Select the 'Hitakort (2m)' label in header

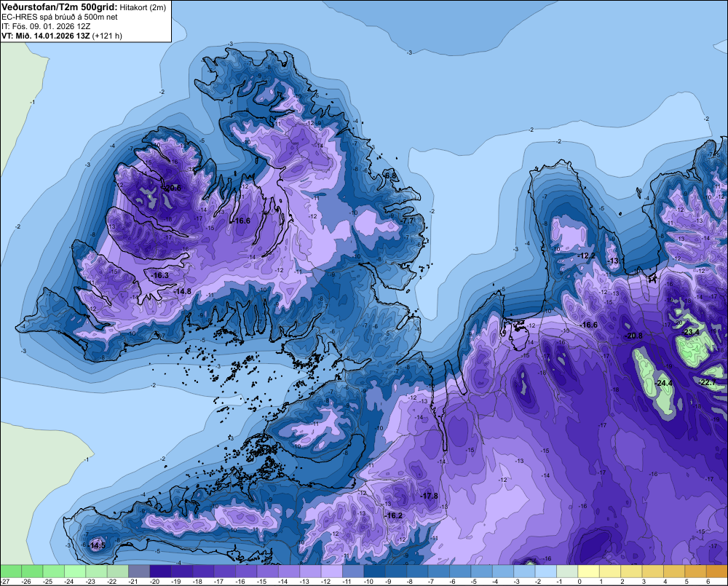point(143,7)
